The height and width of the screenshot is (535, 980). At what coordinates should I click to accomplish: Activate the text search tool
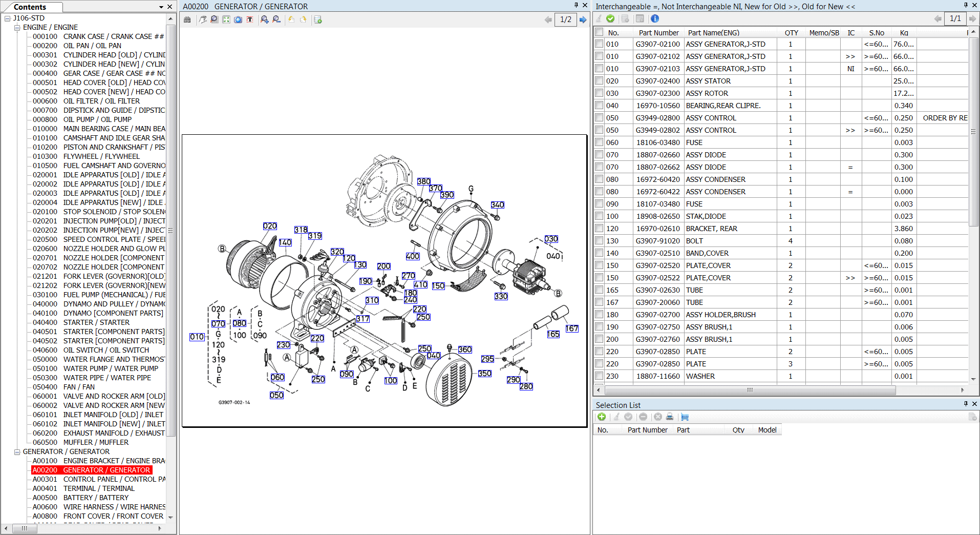click(250, 19)
